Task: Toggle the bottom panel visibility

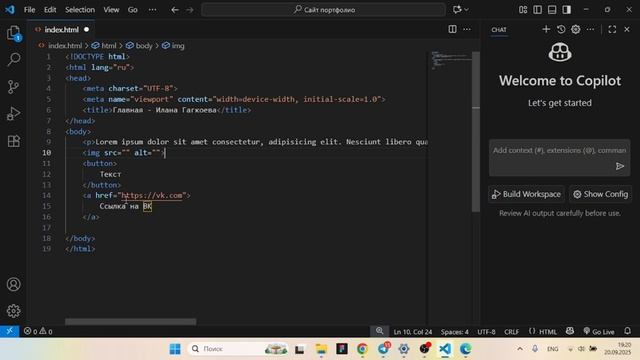Action: 552,10
